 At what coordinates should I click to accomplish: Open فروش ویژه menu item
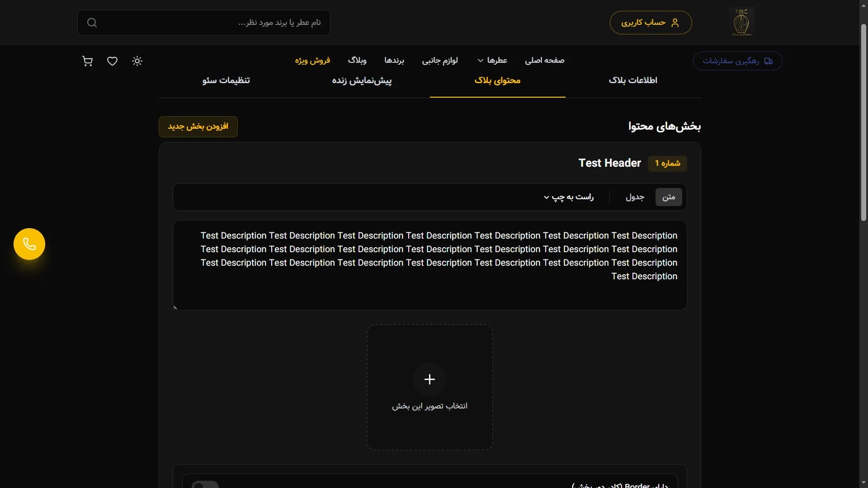pyautogui.click(x=312, y=61)
